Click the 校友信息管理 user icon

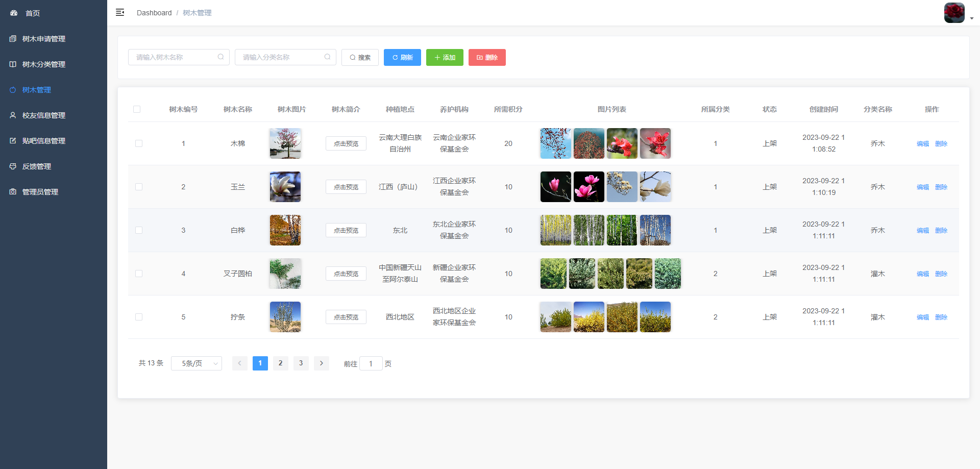click(x=13, y=115)
